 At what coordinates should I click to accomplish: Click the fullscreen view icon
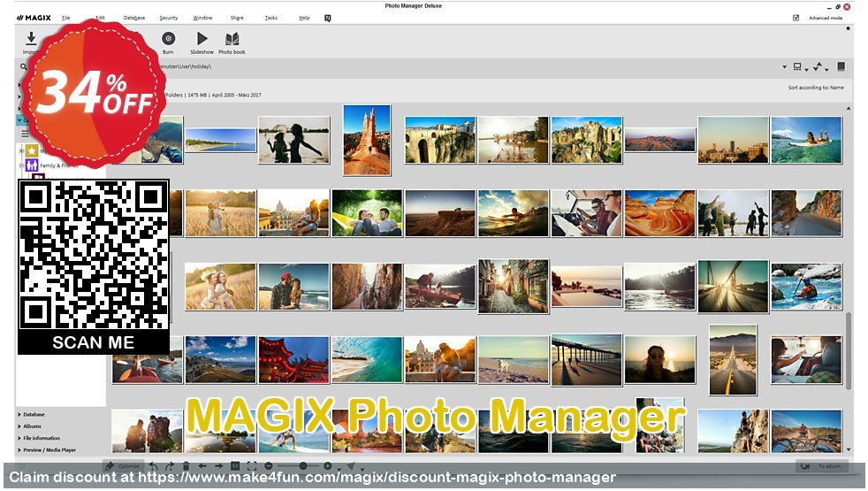click(x=251, y=466)
